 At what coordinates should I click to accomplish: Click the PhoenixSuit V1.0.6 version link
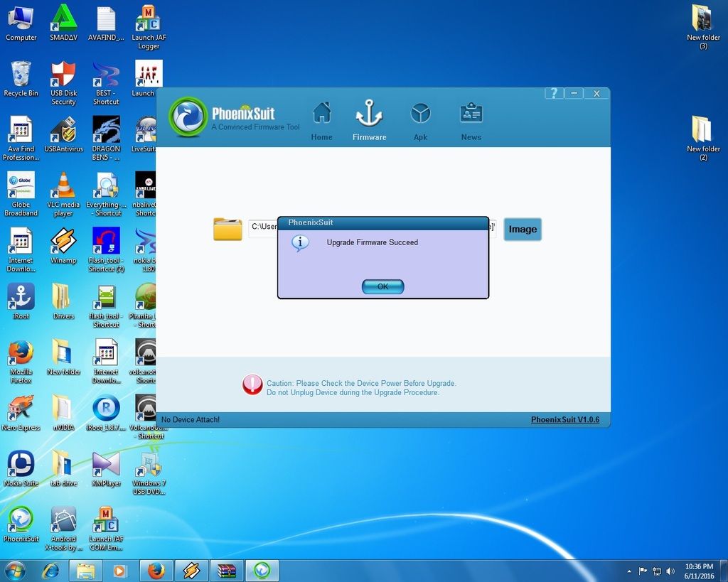pos(564,420)
